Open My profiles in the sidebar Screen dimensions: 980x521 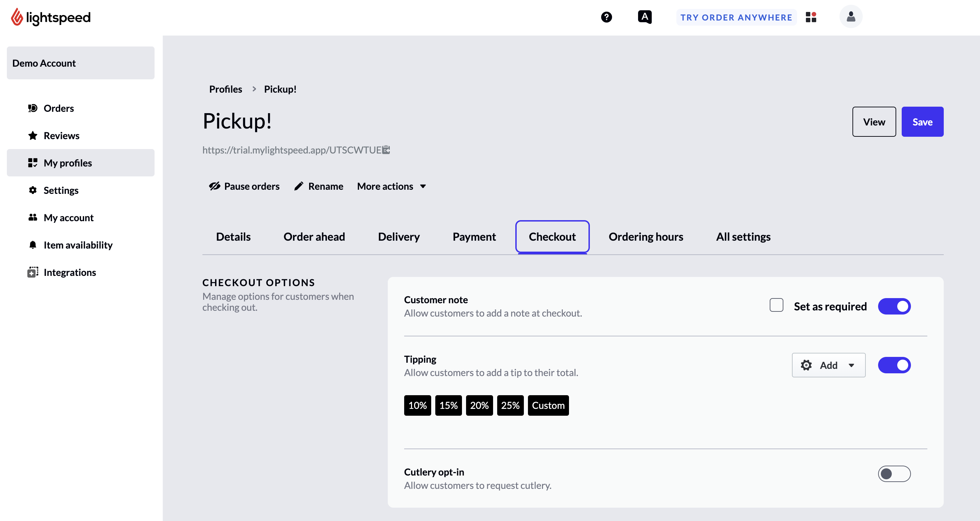[x=81, y=163]
